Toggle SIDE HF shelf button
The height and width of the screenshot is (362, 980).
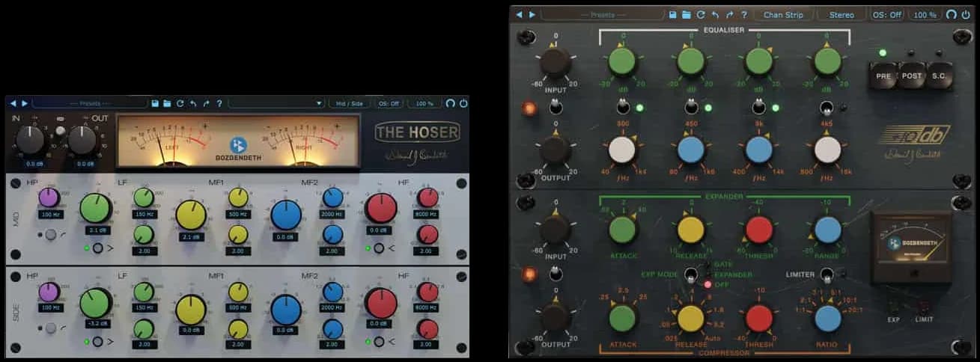(x=380, y=341)
